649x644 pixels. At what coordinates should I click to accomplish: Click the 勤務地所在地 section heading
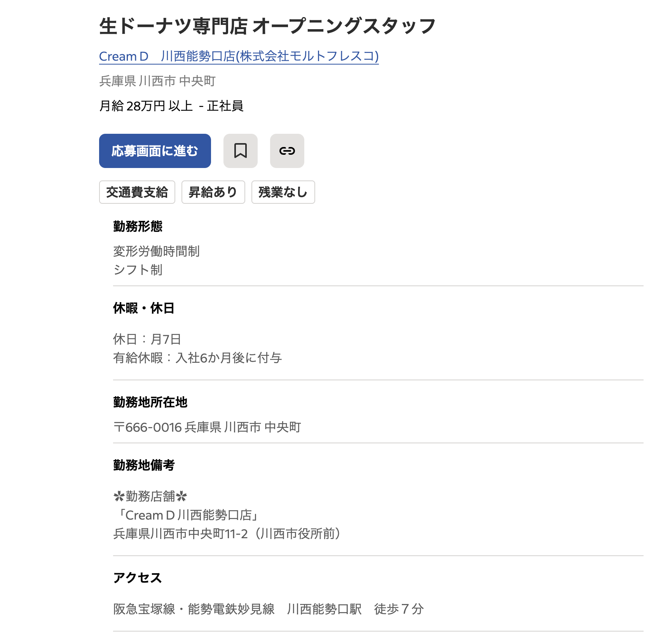[x=150, y=402]
